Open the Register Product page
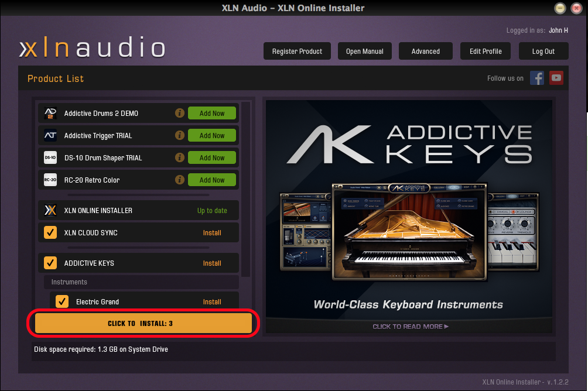 pos(297,51)
